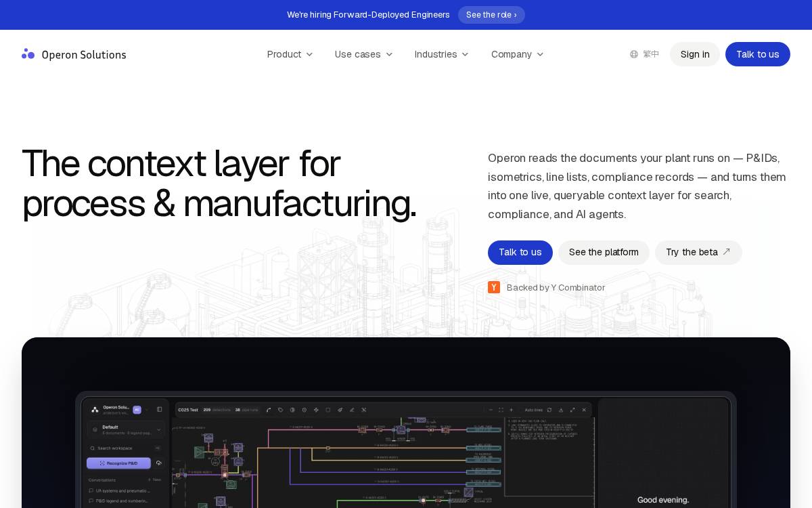Zoom out with the minus icon
This screenshot has width=812, height=508.
pos(491,410)
